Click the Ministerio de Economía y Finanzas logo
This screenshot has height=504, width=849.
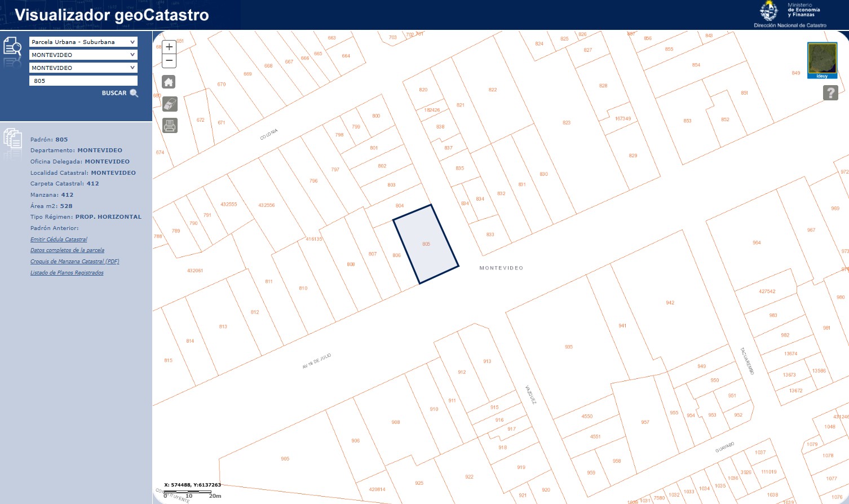(x=790, y=15)
